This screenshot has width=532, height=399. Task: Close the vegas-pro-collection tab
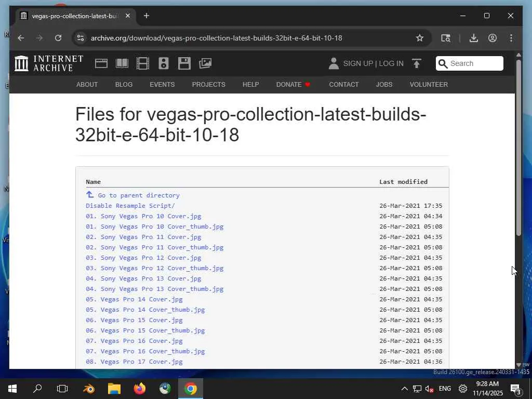(x=128, y=16)
